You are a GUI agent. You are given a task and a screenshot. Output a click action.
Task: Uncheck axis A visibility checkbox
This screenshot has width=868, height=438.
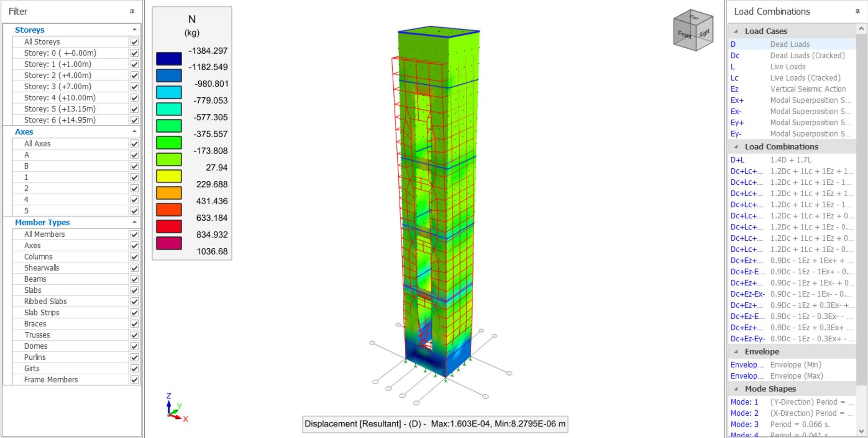coord(134,155)
